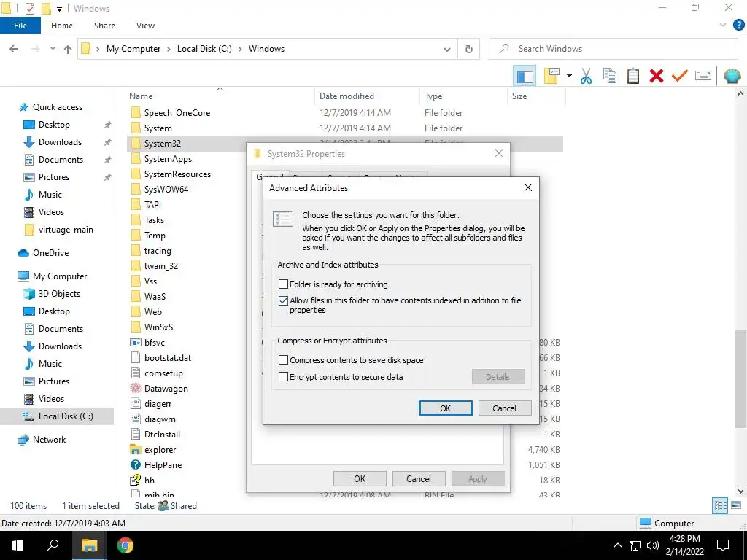Click OK in Advanced Attributes dialog

[446, 408]
